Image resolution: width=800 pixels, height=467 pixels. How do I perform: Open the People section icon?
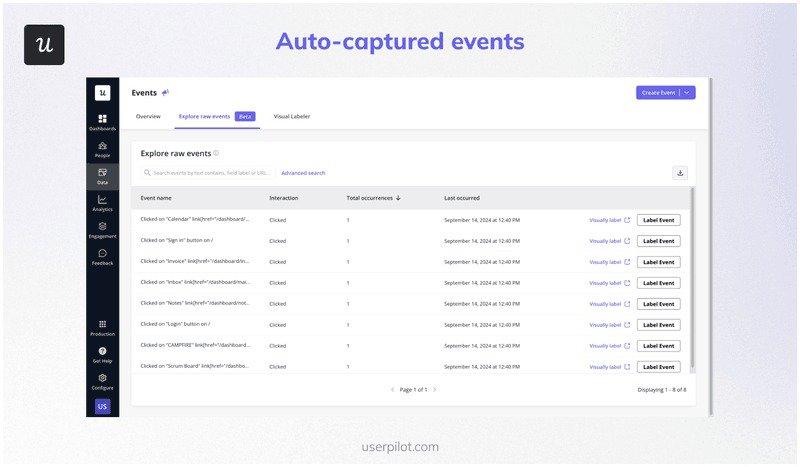102,149
